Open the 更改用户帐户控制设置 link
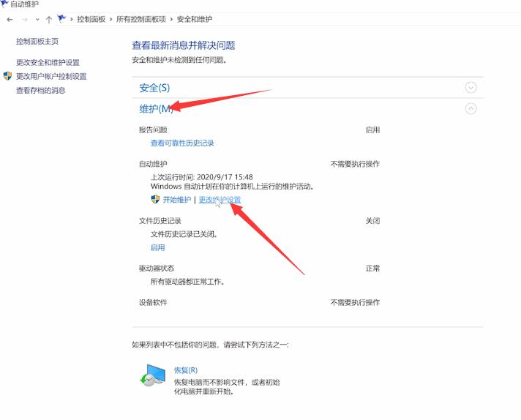521x420 pixels. point(51,76)
